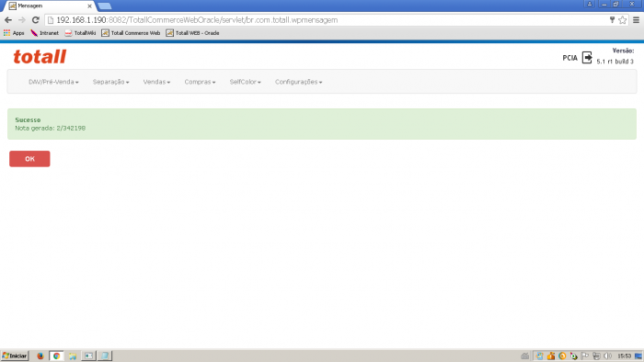This screenshot has width=644, height=362.
Task: Click the show desktop icon beside the clock
Action: [x=638, y=356]
